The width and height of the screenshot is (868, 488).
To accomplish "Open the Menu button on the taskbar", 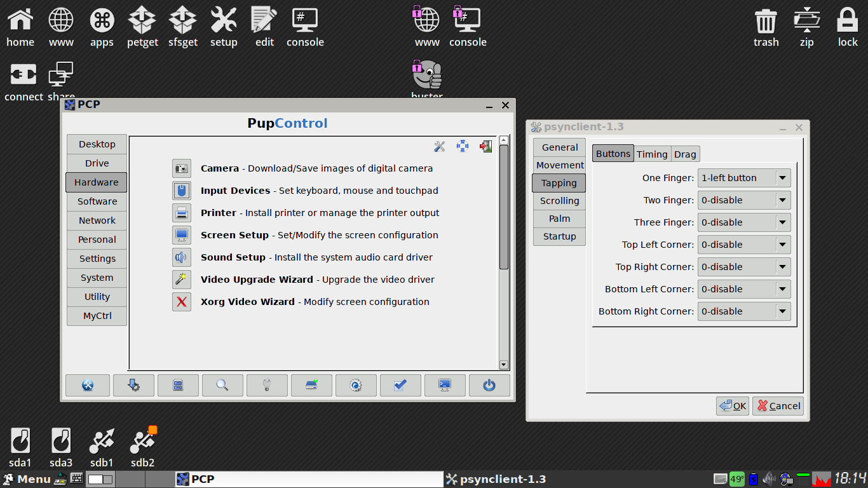I will point(27,479).
